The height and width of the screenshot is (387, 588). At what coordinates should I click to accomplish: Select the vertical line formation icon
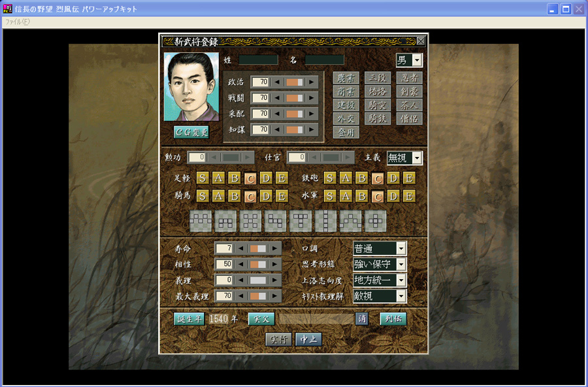(x=325, y=221)
